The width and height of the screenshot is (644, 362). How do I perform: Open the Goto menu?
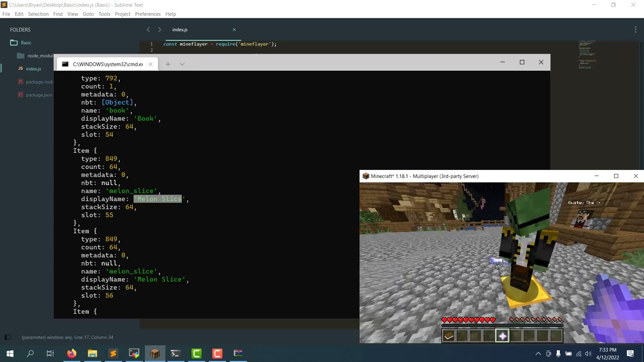click(88, 14)
